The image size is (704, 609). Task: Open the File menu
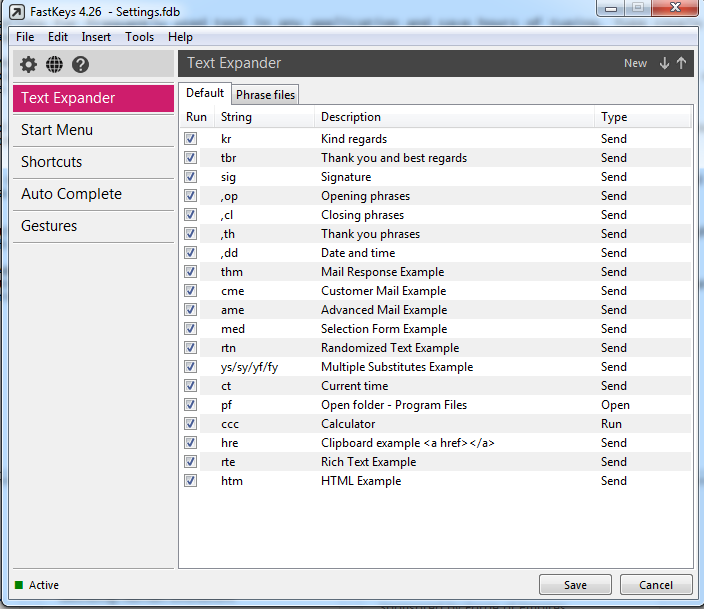(x=25, y=37)
